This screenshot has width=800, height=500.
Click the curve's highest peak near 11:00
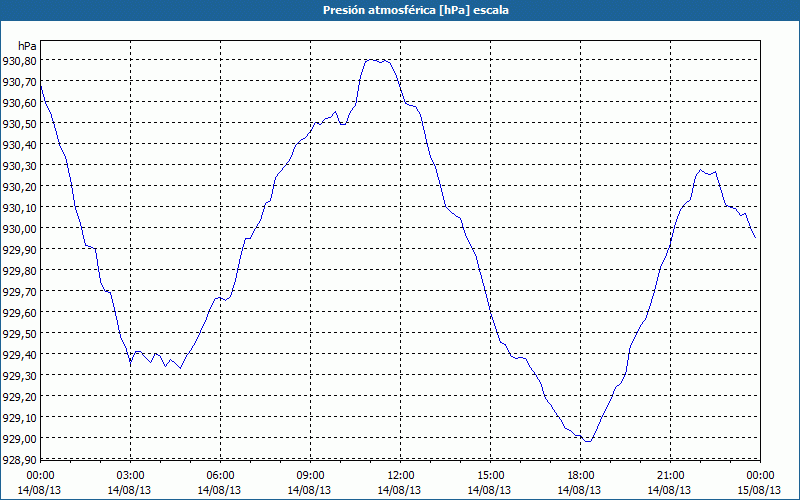point(370,60)
